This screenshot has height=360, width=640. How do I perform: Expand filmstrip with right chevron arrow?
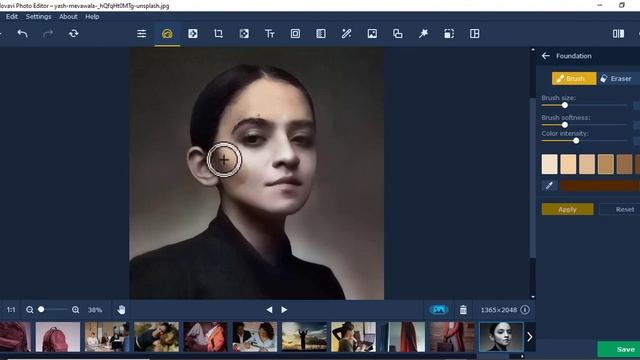pyautogui.click(x=529, y=337)
